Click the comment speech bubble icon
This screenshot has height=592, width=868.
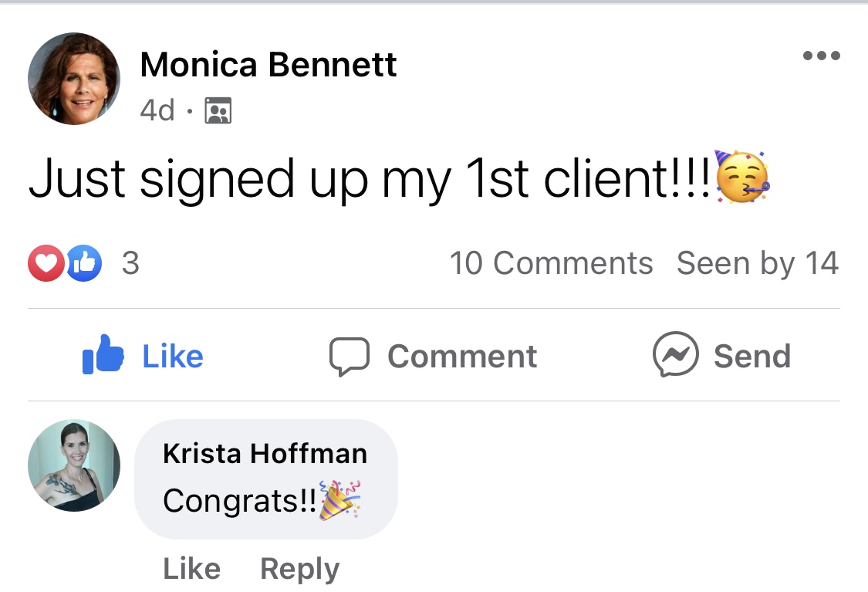click(350, 356)
